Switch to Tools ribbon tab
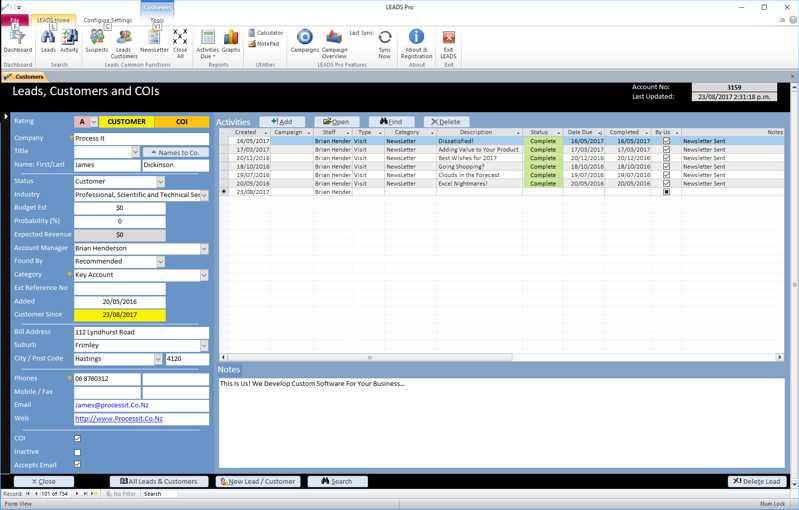The height and width of the screenshot is (510, 799). click(157, 20)
